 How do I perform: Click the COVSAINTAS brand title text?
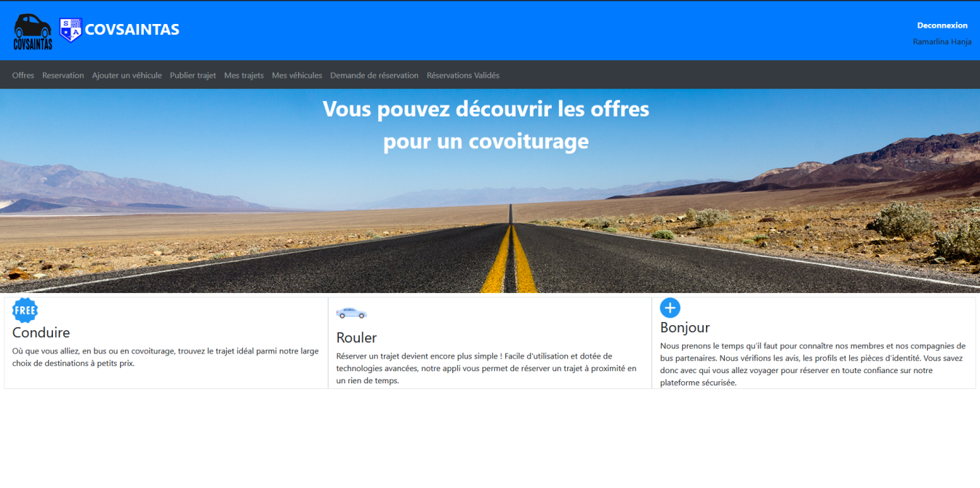point(132,30)
